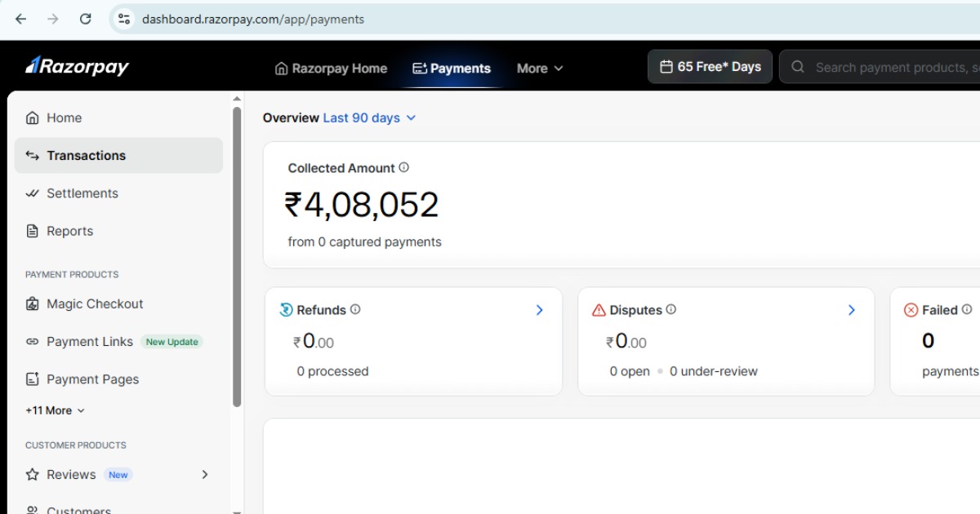Click the CUSTOMER PRODUCTS section heading

click(76, 445)
